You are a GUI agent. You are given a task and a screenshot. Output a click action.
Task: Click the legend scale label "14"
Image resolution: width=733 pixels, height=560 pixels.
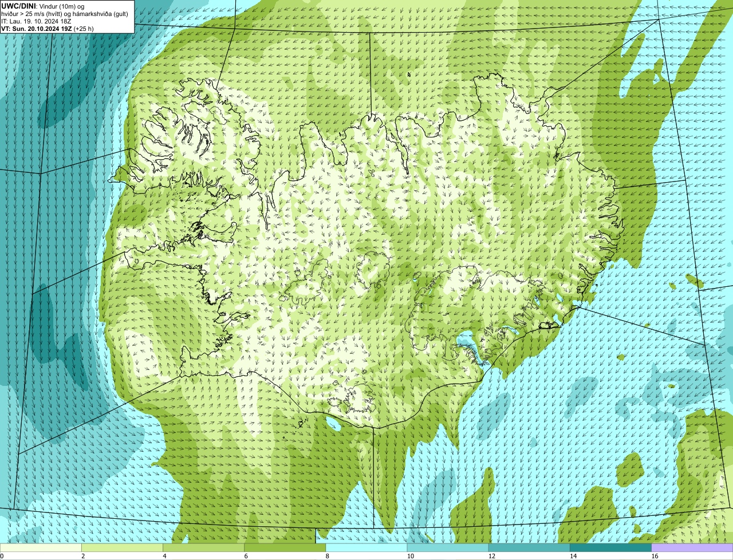pyautogui.click(x=573, y=556)
